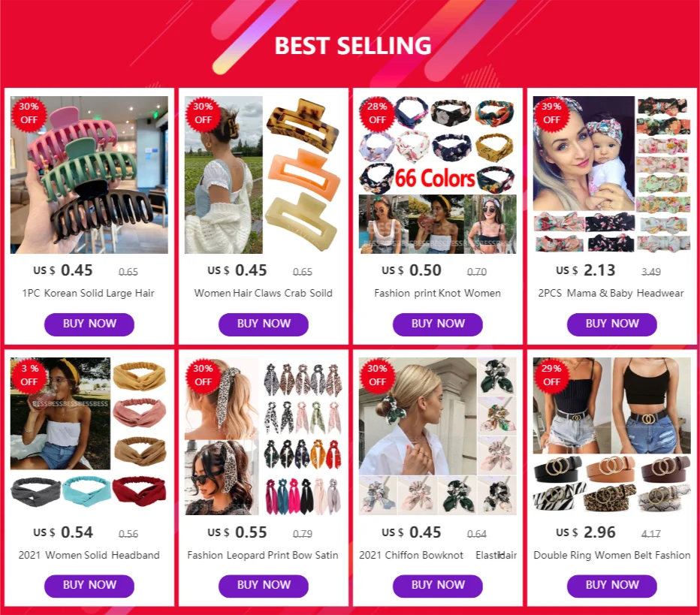Click BUY NOW under Women Hair Claws Crab

(x=264, y=324)
